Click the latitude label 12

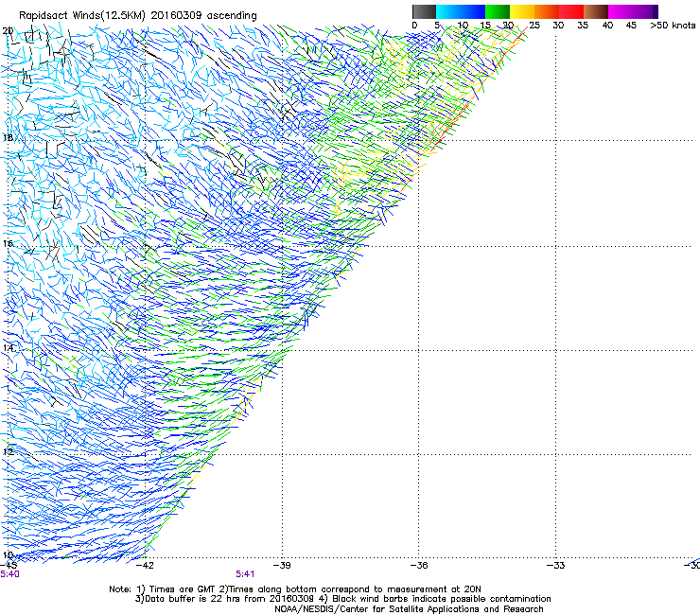pos(8,451)
